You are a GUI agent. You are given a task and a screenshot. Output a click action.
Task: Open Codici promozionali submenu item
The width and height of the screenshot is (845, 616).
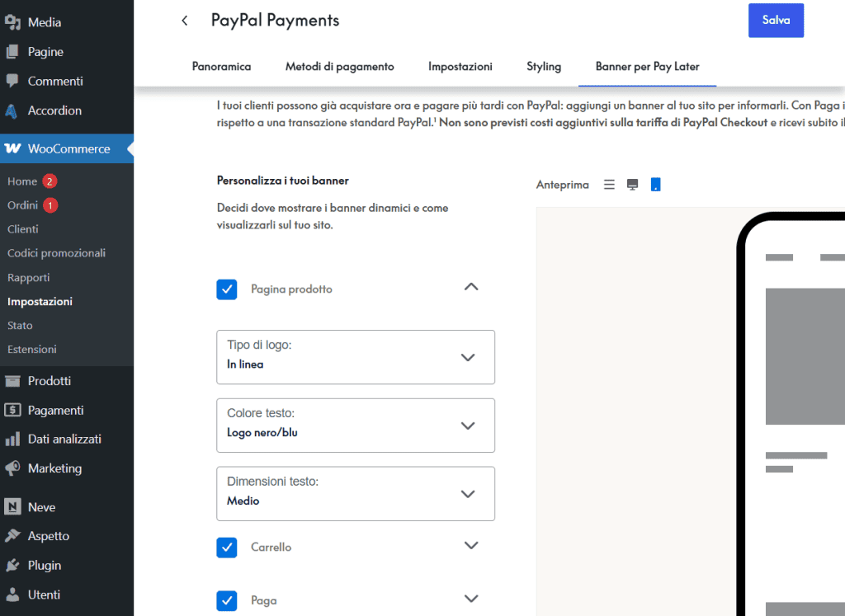57,253
